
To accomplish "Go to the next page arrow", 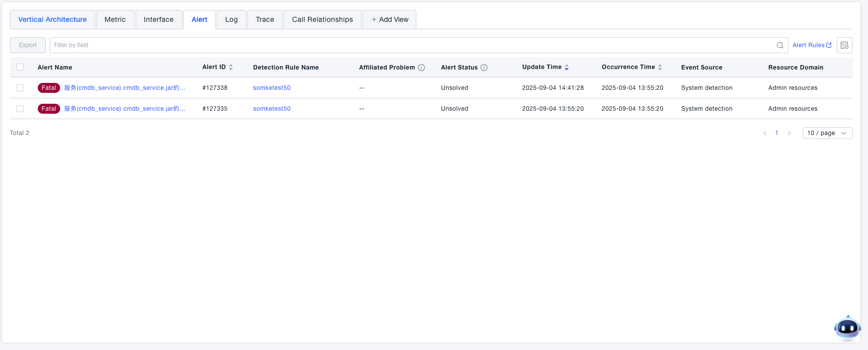I will coord(789,133).
